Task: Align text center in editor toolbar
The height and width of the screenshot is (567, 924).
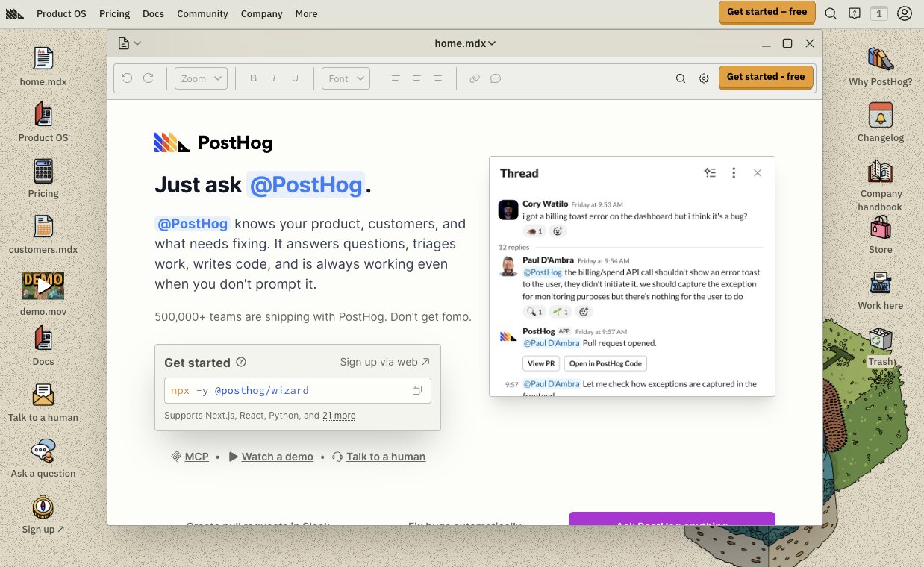Action: click(x=416, y=78)
